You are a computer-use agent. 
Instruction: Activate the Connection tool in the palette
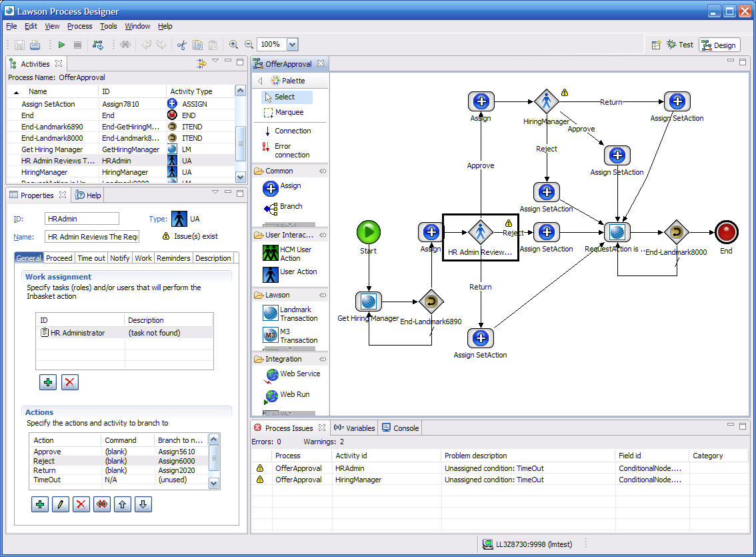[287, 131]
